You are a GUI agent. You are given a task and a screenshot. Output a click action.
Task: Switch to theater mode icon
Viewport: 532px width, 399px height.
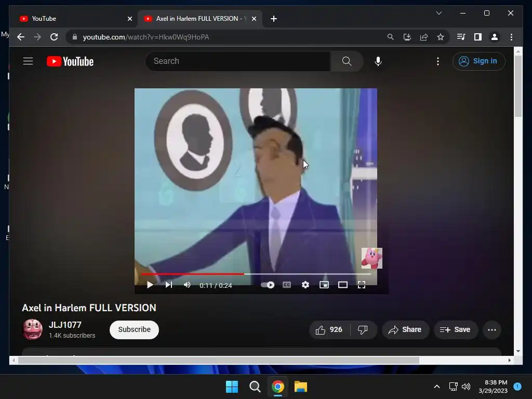(343, 285)
